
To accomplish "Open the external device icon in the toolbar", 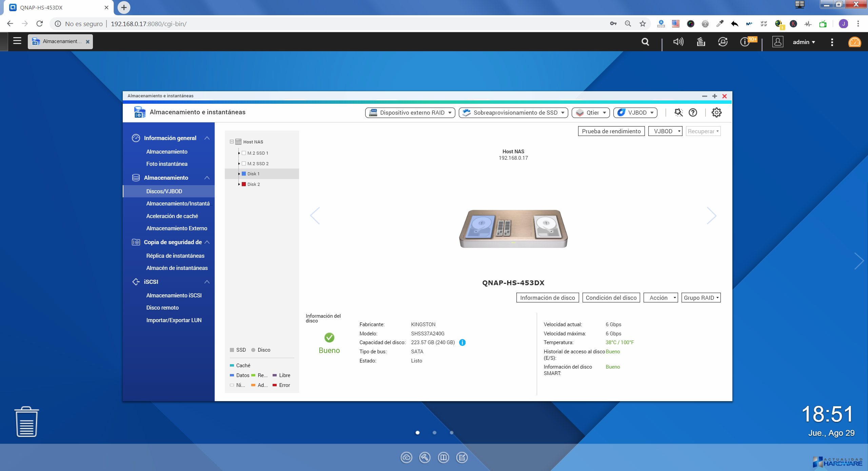I will [723, 42].
